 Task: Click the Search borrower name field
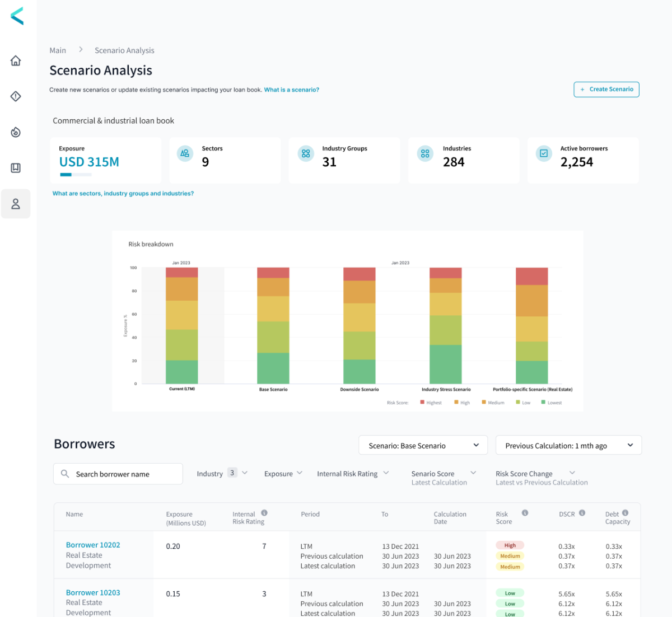pos(118,474)
